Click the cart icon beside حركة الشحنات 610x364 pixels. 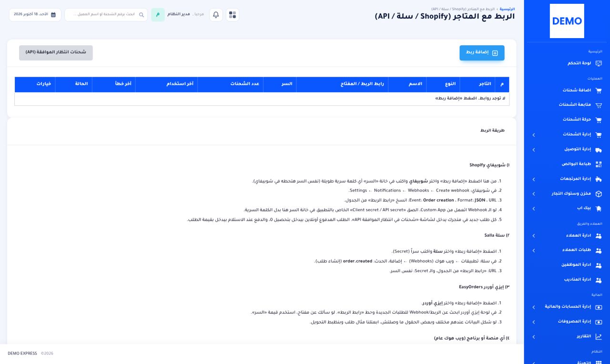point(599,120)
